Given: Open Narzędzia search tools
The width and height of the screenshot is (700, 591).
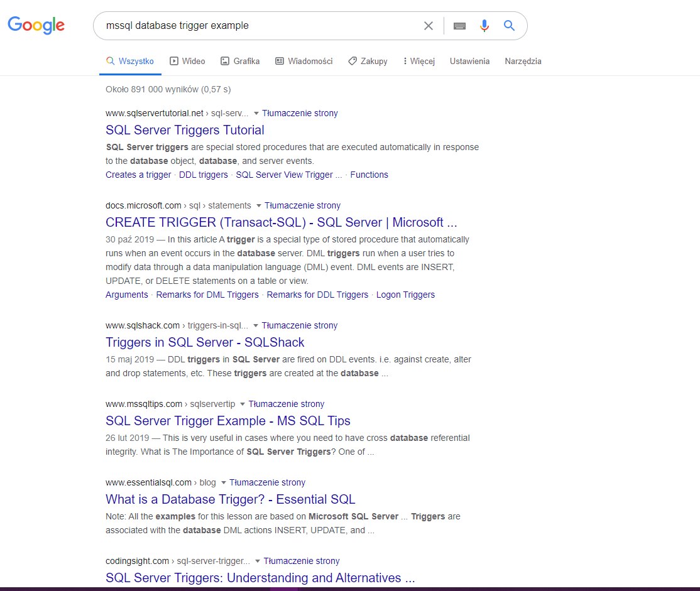Looking at the screenshot, I should click(523, 61).
